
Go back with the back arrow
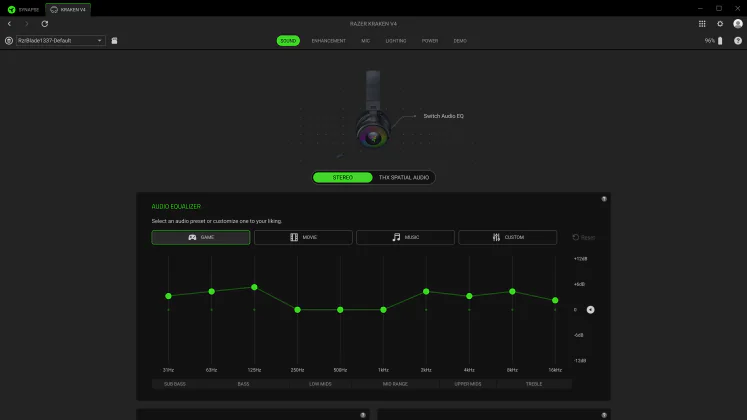[x=10, y=23]
